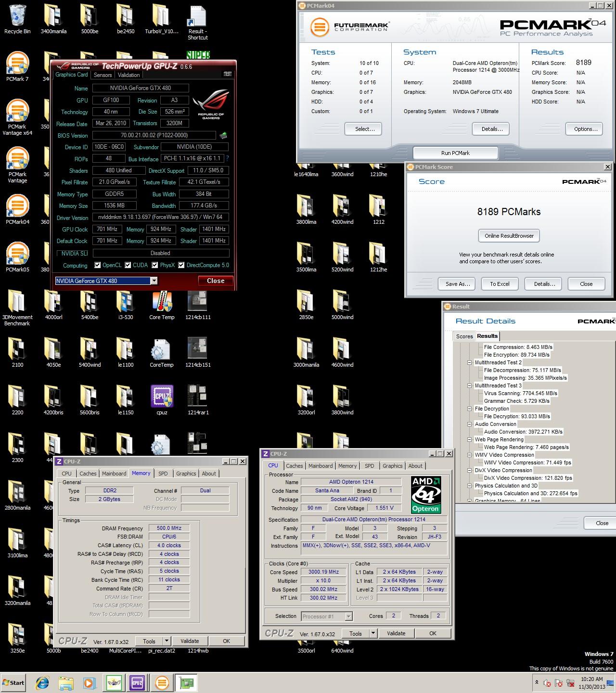The image size is (616, 693).
Task: Open the PCMark 7 desktop shortcut
Action: coord(17,67)
